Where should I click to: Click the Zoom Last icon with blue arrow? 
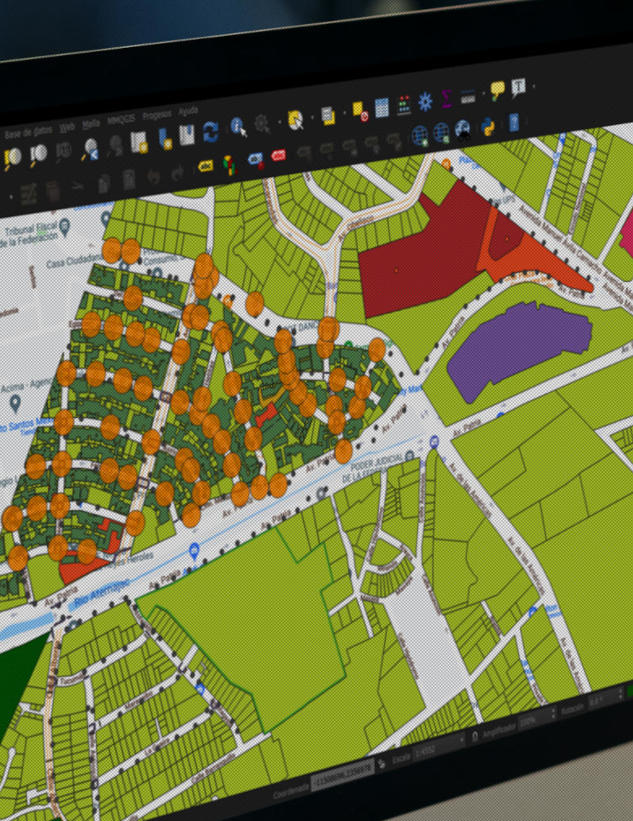click(91, 149)
